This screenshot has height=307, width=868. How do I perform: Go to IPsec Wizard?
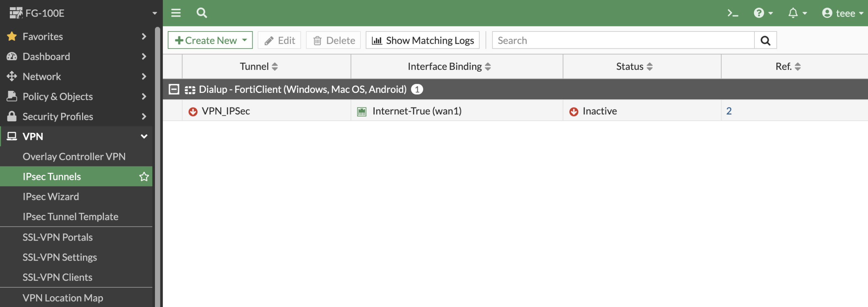[51, 197]
